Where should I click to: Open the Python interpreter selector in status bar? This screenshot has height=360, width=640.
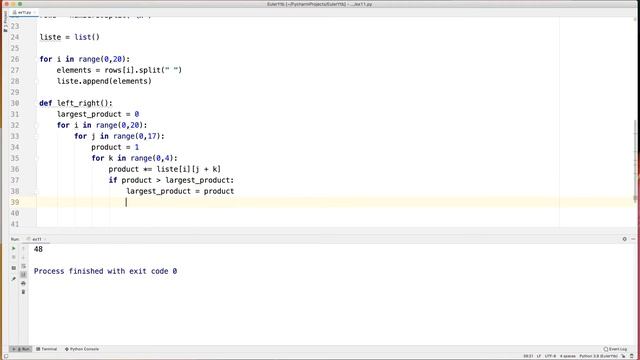(598, 356)
